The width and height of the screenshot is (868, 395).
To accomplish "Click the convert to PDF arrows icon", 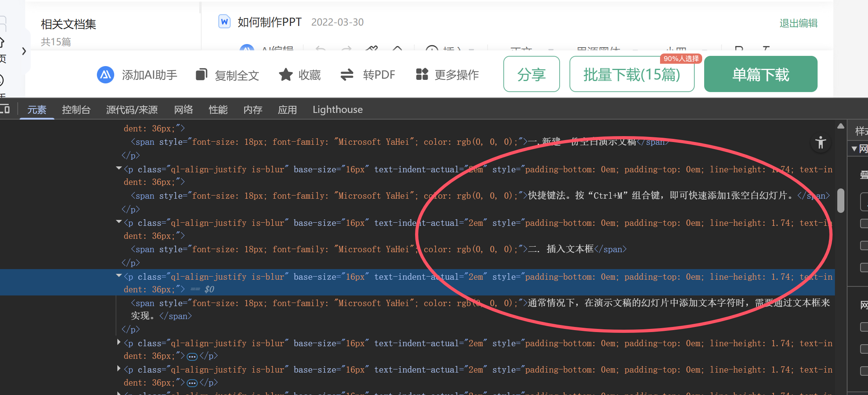I will [347, 74].
